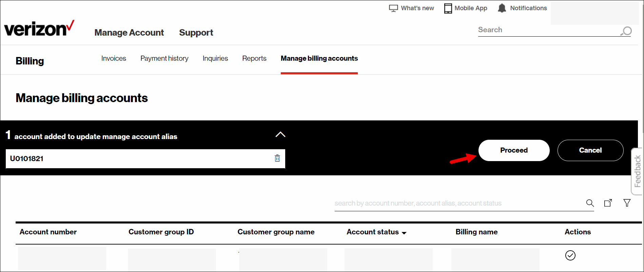This screenshot has height=272, width=644.
Task: Go to the Invoices tab
Action: point(114,58)
